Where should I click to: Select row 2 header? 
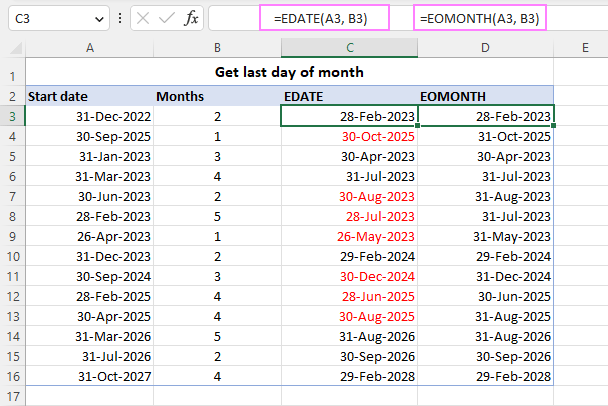coord(12,96)
